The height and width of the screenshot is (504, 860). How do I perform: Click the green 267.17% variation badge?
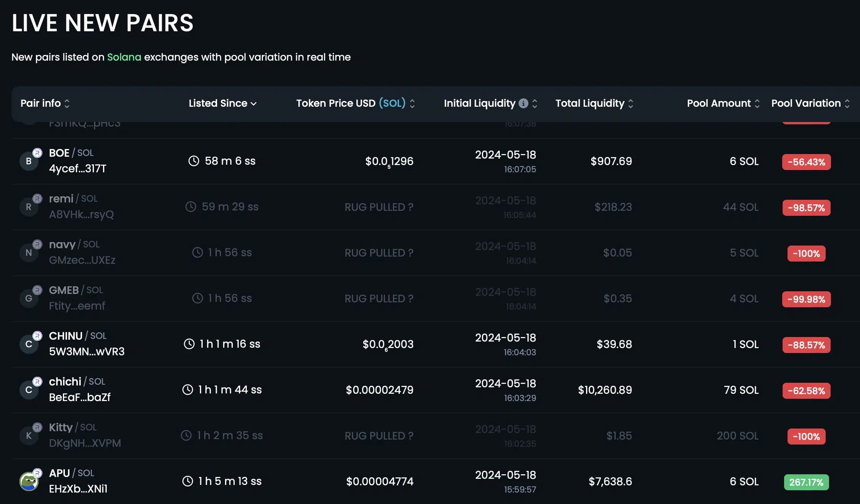coord(806,482)
